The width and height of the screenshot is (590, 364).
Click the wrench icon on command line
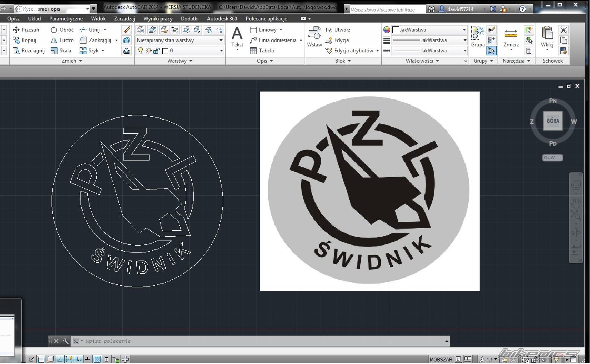(x=66, y=341)
